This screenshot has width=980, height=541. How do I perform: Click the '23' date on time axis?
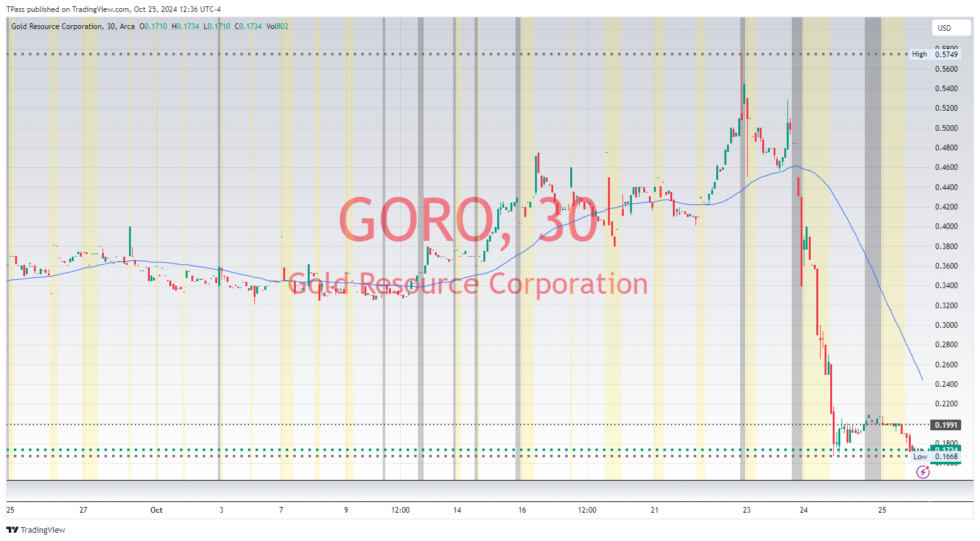coord(746,510)
